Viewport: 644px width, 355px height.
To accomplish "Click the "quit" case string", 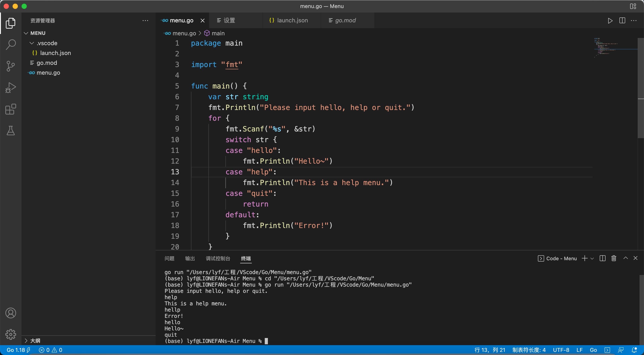I will pos(260,193).
